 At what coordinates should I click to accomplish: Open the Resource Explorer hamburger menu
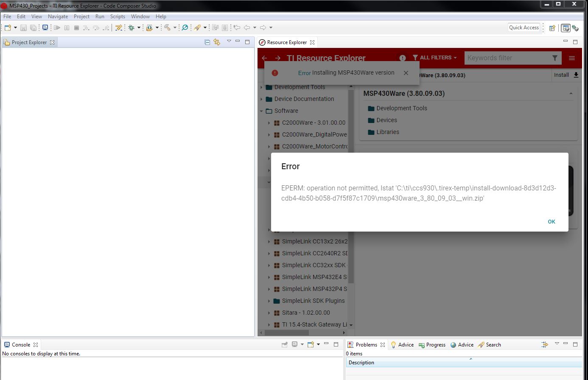572,58
